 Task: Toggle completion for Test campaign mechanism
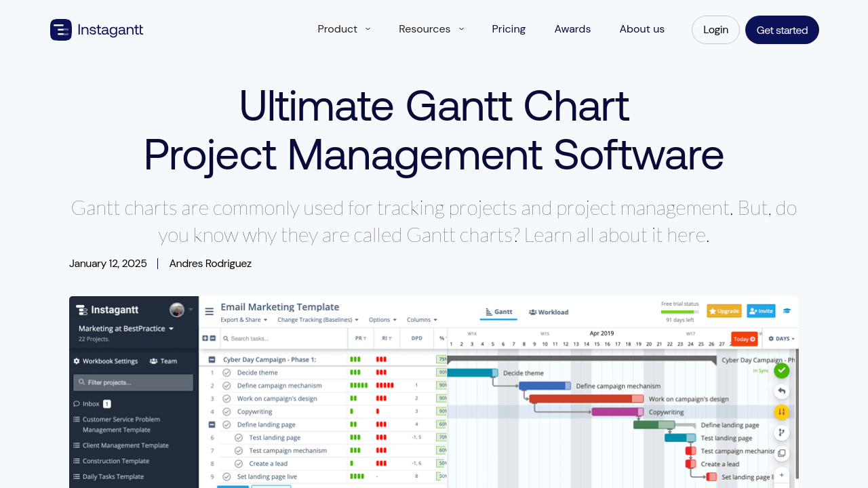click(x=239, y=451)
